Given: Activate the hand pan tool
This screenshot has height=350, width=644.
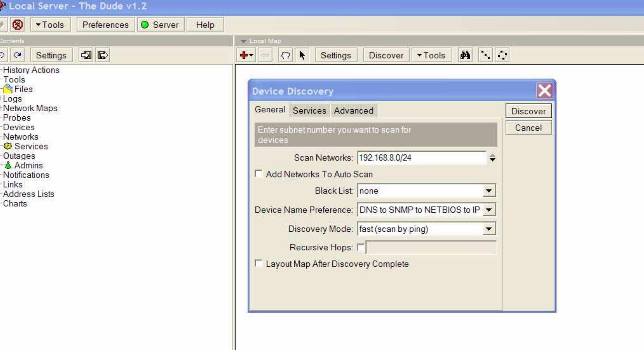Looking at the screenshot, I should 285,55.
